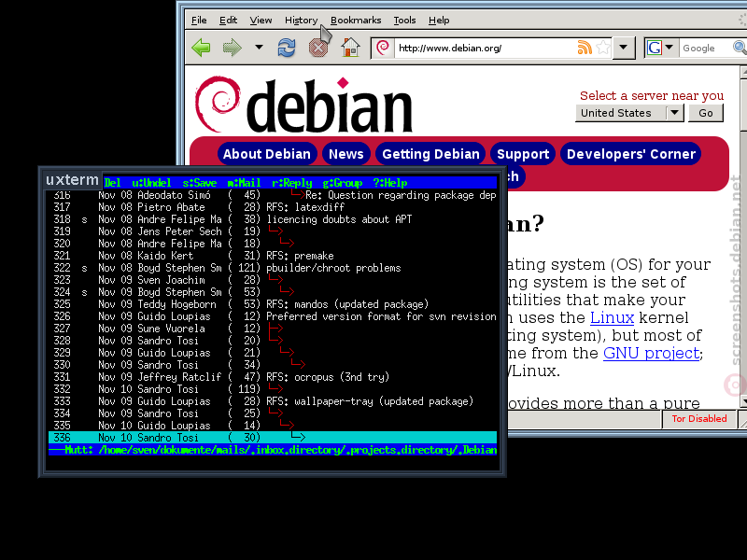This screenshot has height=560, width=747.
Task: Open the search engine selector dropdown
Action: pos(669,48)
